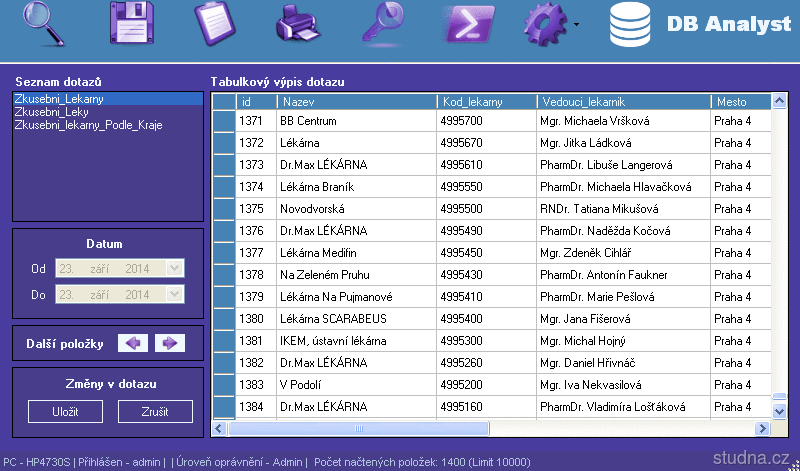
Task: Click the printer icon
Action: 300,24
